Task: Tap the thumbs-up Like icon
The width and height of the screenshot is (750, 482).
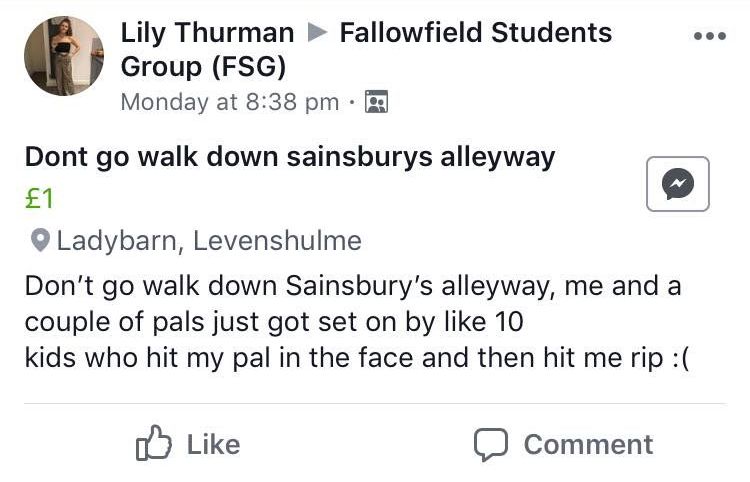Action: 153,443
